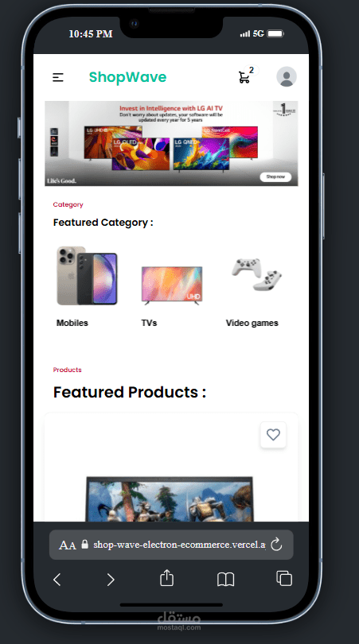The width and height of the screenshot is (359, 644).
Task: Toggle the heart wishlist icon
Action: [273, 435]
